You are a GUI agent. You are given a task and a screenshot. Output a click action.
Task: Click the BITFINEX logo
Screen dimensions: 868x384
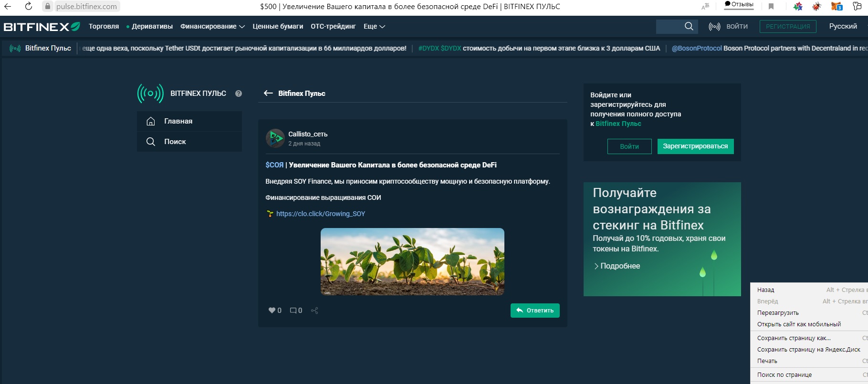(42, 27)
